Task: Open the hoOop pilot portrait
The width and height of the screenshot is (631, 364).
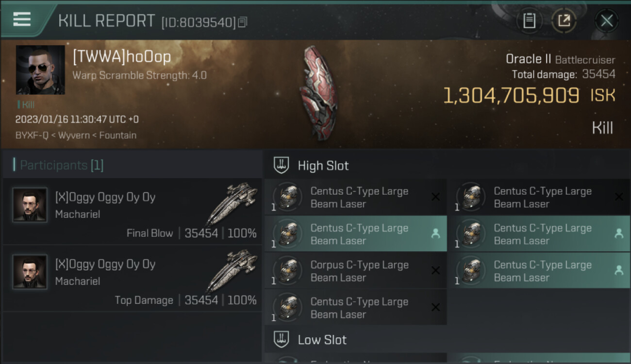Action: 40,70
